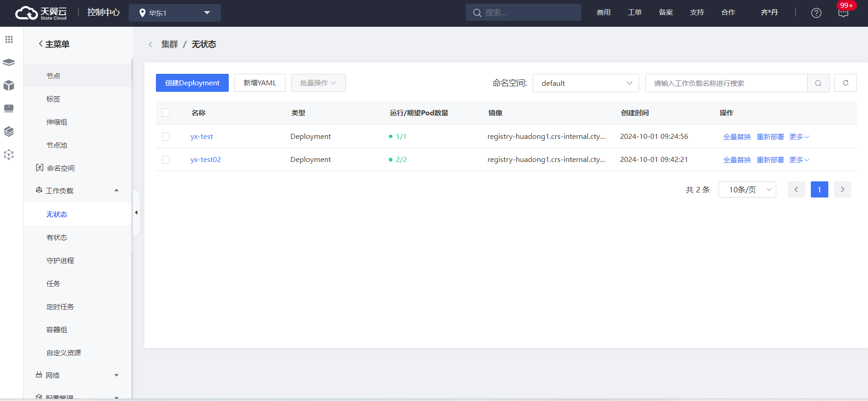Open the 华东1 region dropdown
The image size is (868, 401).
pos(175,13)
